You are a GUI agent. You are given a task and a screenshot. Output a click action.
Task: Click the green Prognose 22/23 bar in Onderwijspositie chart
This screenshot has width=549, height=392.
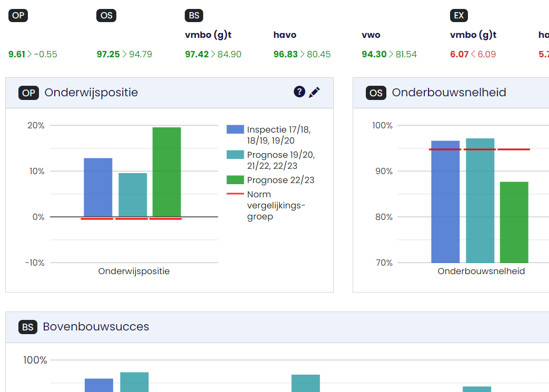coord(167,172)
